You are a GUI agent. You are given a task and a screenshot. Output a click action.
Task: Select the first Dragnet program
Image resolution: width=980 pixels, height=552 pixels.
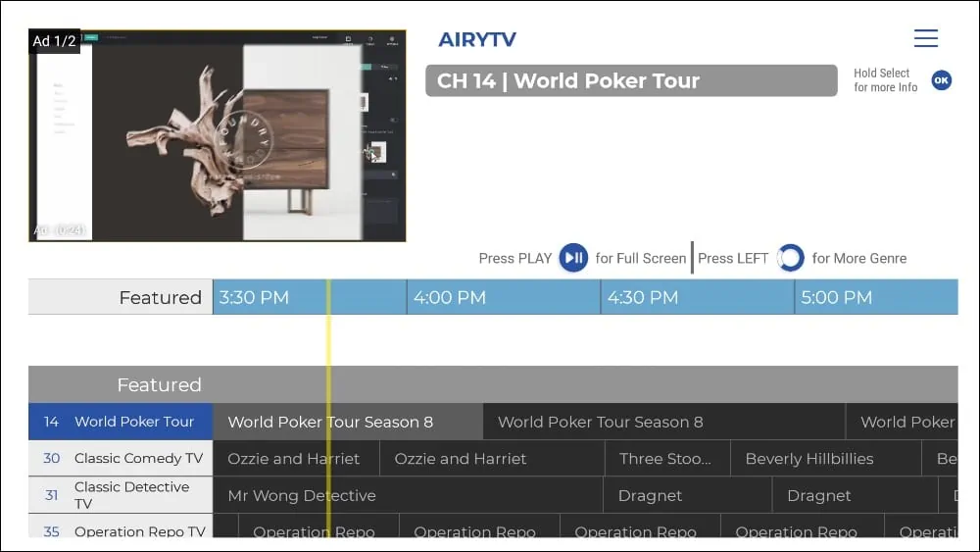688,495
